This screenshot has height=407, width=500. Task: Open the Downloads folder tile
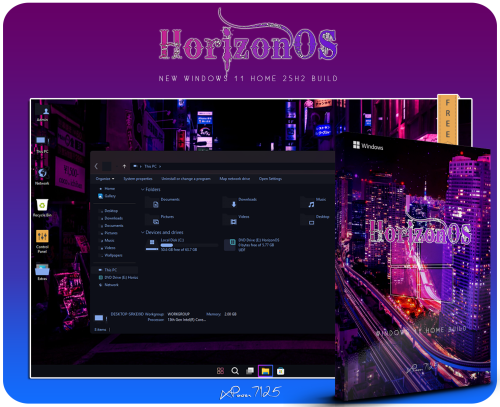(x=240, y=202)
